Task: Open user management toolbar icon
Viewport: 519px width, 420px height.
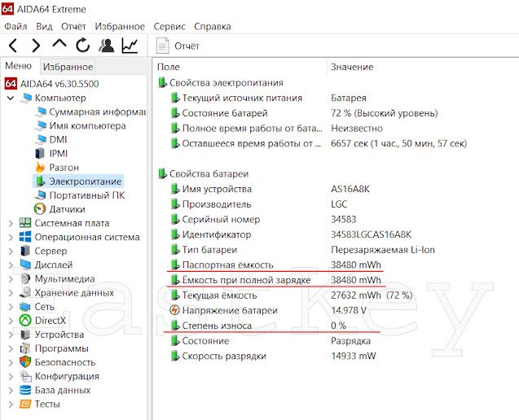Action: click(x=106, y=46)
